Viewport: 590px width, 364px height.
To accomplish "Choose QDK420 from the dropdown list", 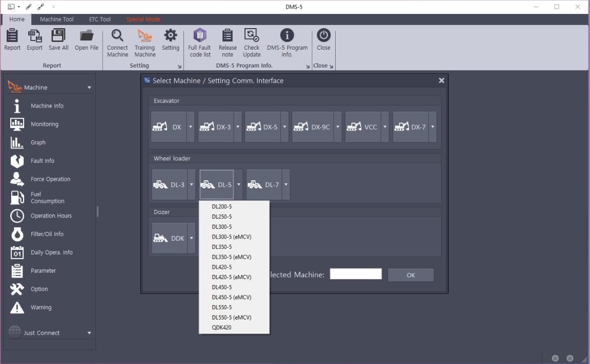I will coord(221,327).
